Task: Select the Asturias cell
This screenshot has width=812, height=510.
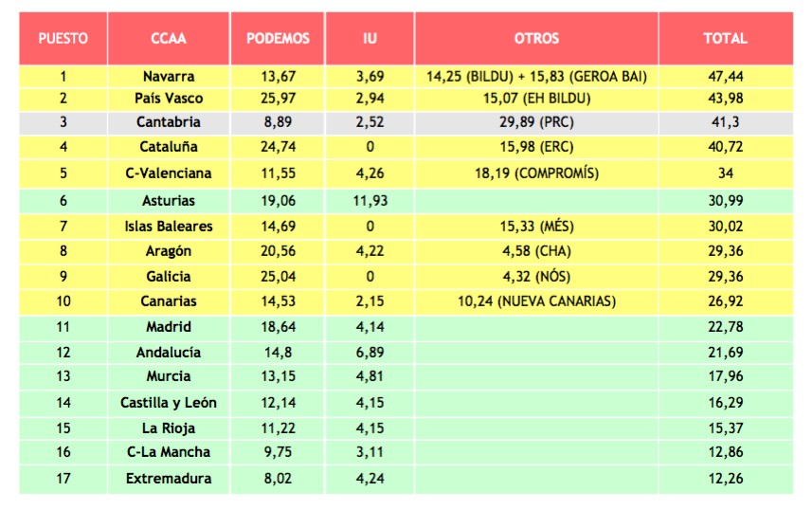Action: pyautogui.click(x=168, y=201)
